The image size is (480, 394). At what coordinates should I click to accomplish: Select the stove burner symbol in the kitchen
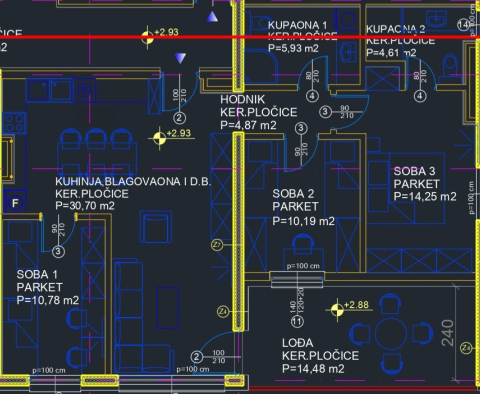(14, 122)
